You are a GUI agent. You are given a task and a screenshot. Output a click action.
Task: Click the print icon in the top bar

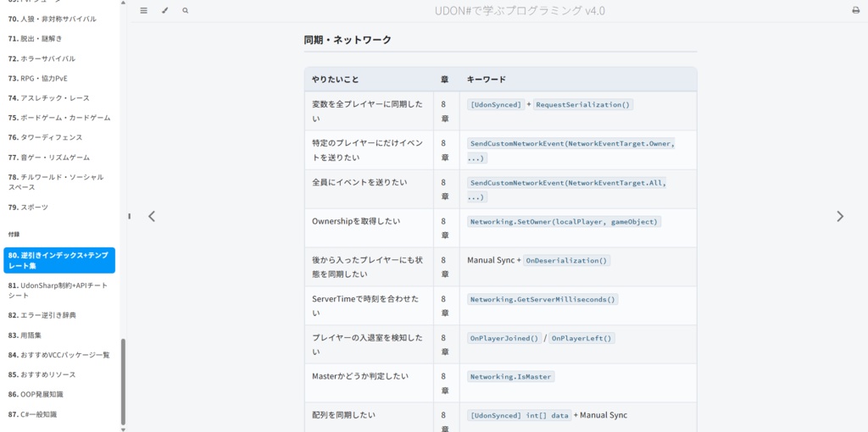(855, 10)
